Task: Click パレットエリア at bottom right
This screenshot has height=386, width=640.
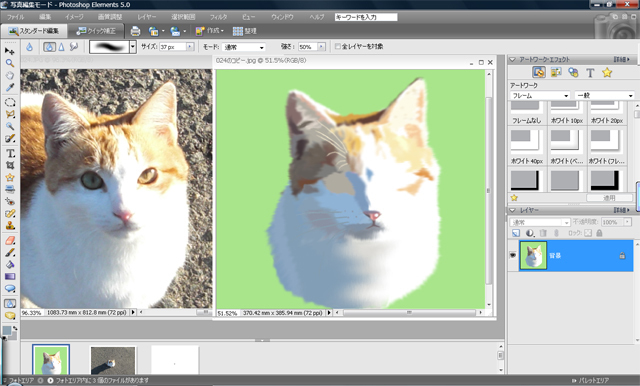Action: [590, 380]
